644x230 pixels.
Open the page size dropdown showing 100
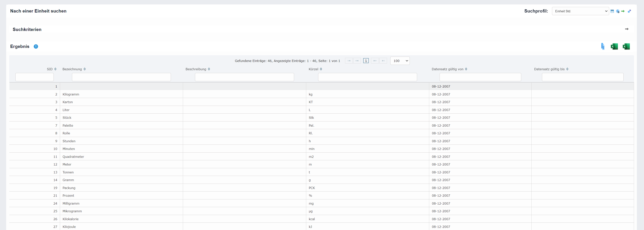tap(400, 61)
